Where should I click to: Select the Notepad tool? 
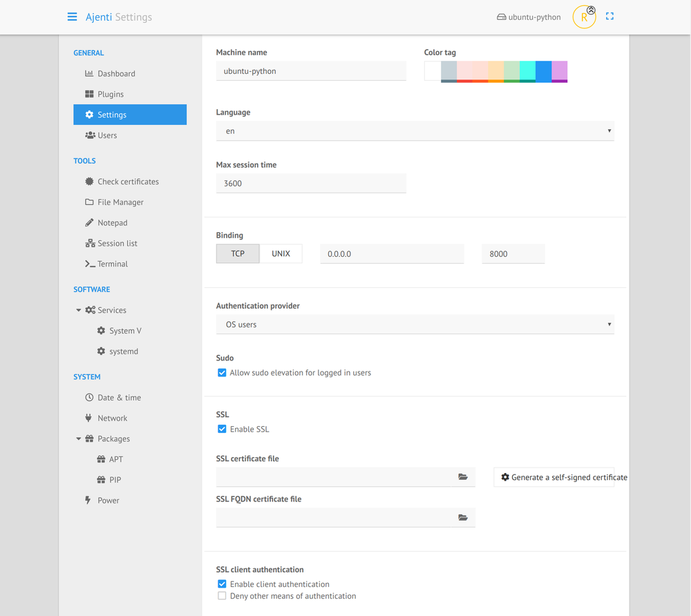tap(113, 222)
